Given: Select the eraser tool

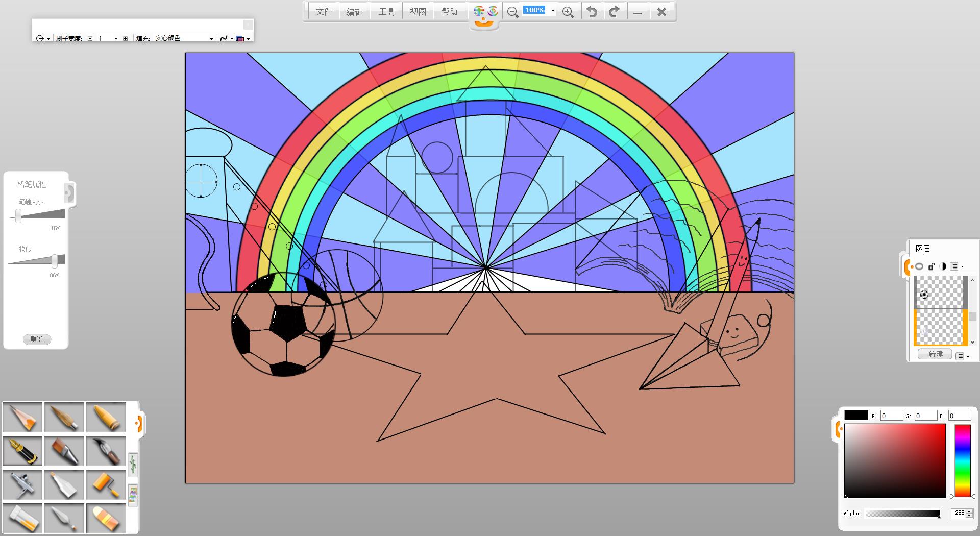Looking at the screenshot, I should 106,518.
